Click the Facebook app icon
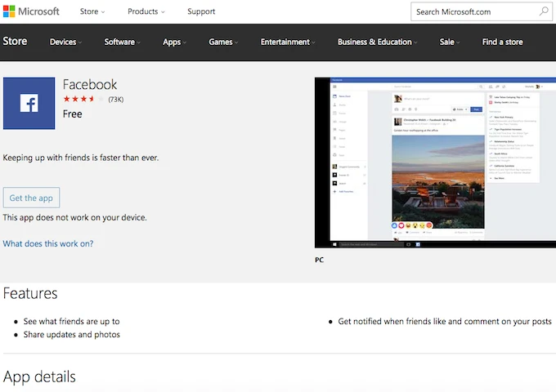556x392 pixels. (x=29, y=104)
